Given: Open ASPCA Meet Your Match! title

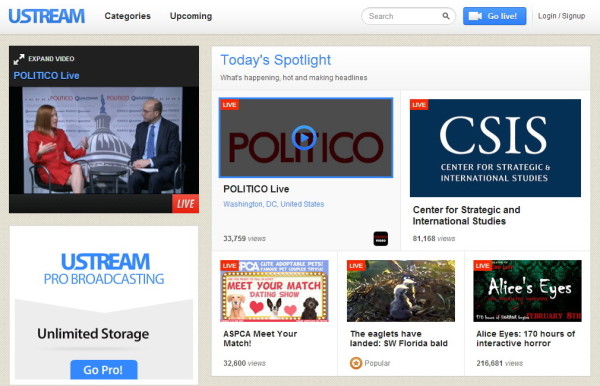Looking at the screenshot, I should (x=260, y=339).
